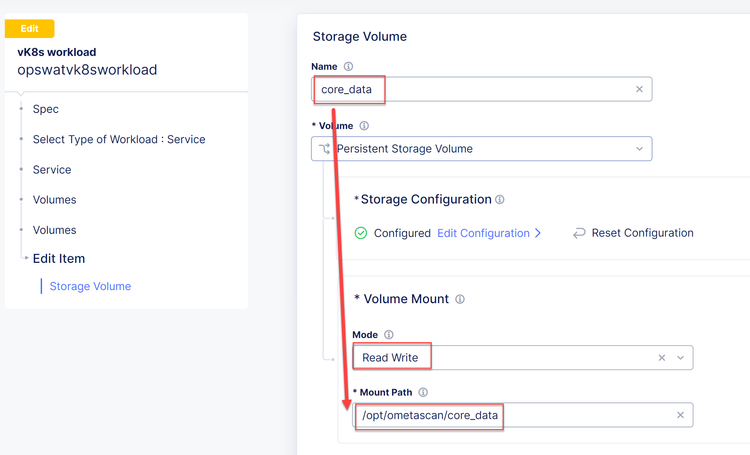Go to Select Type of Workload step
This screenshot has height=455, width=750.
119,139
